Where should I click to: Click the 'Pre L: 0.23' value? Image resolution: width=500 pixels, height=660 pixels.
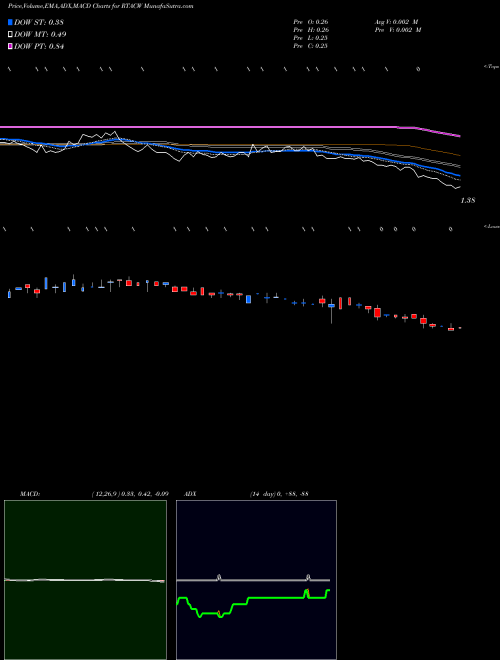click(311, 38)
